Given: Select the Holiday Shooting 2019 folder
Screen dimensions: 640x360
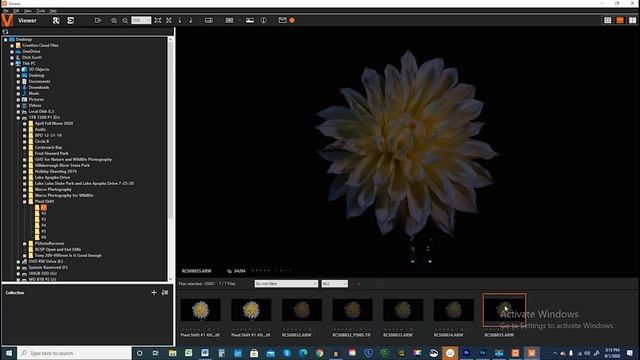Looking at the screenshot, I should 56,171.
